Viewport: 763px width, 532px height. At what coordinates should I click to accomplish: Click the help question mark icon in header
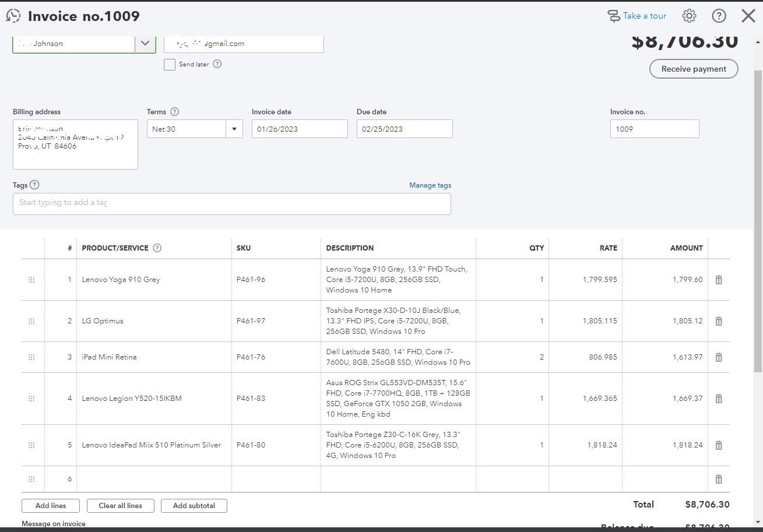tap(719, 16)
